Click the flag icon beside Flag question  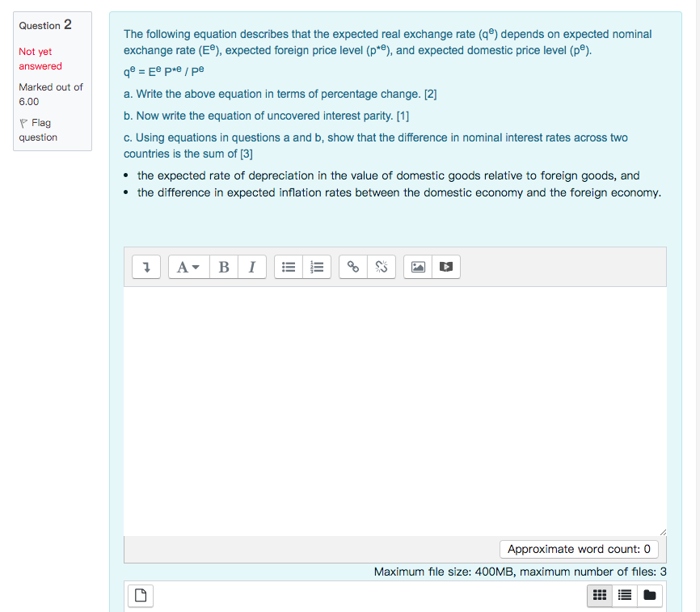[23, 123]
